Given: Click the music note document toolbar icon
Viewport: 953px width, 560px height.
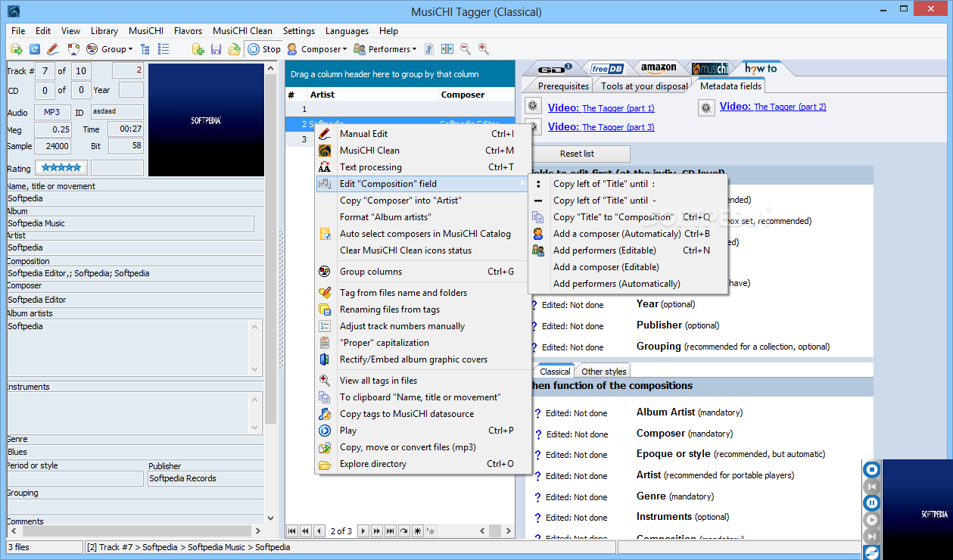Looking at the screenshot, I should point(429,49).
